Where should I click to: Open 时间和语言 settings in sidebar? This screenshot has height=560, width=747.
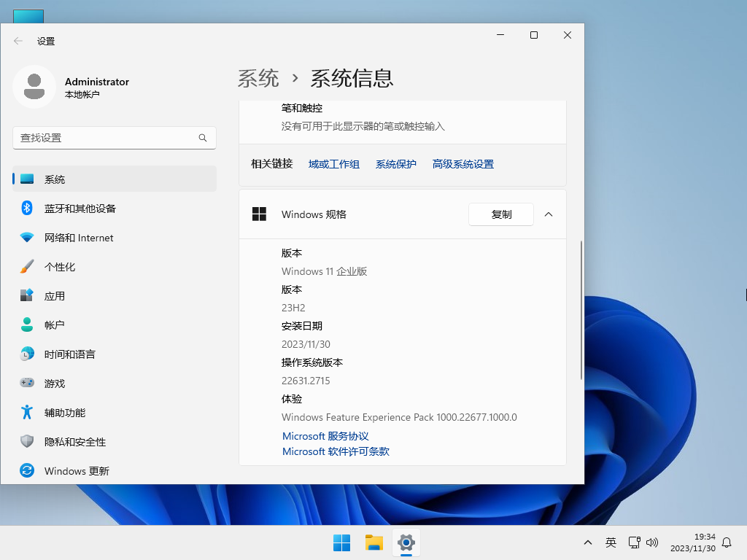pos(69,354)
